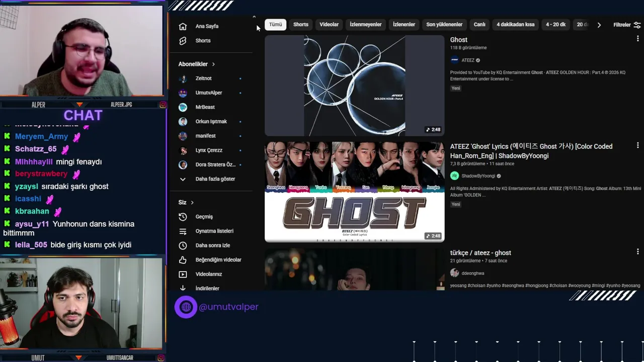Open the Oynatma listeleri playlist icon
The width and height of the screenshot is (644, 362).
[x=183, y=231]
